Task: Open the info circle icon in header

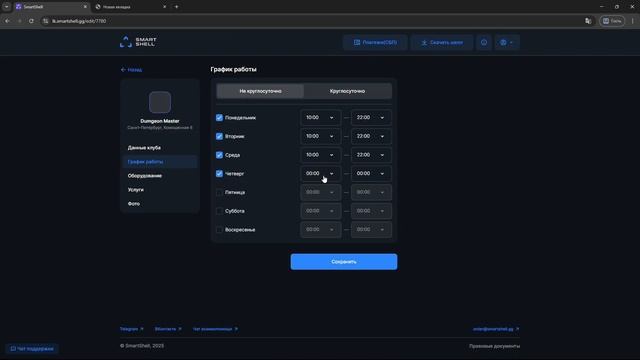Action: pyautogui.click(x=484, y=42)
